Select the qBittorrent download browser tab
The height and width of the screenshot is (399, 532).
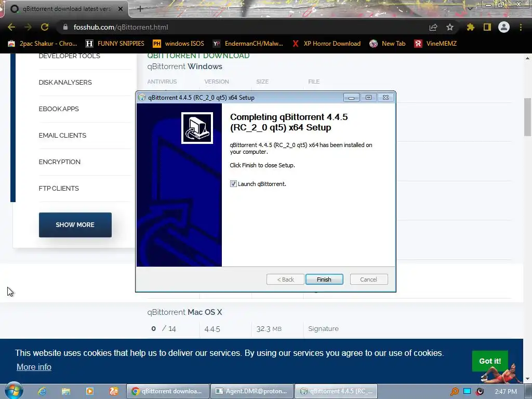tap(66, 9)
